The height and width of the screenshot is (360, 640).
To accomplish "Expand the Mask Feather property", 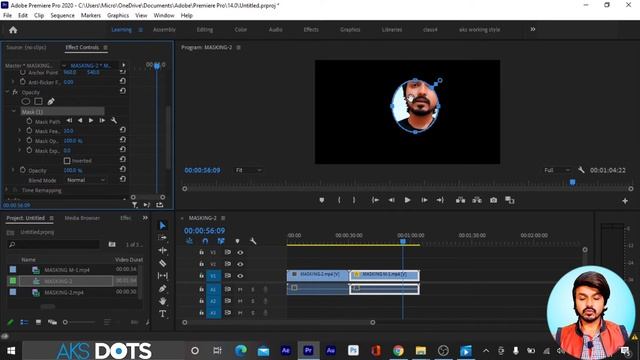I will 19,130.
